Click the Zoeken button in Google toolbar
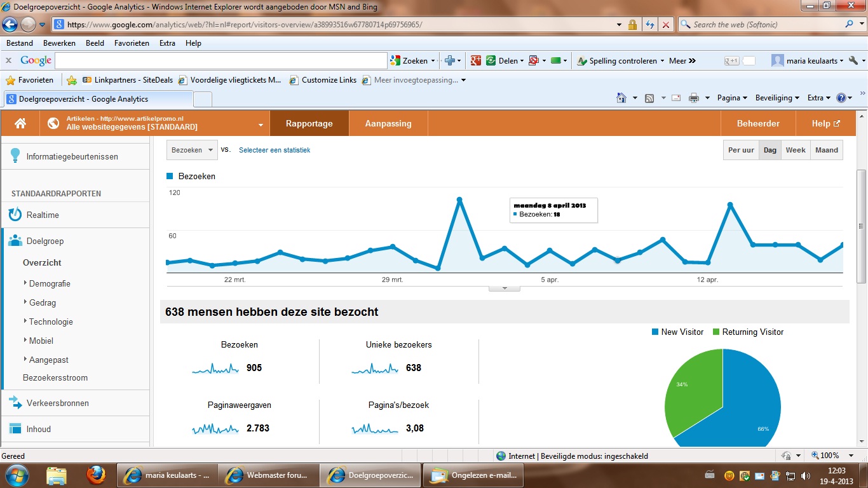Screen dimensions: 868x488 pyautogui.click(x=412, y=61)
